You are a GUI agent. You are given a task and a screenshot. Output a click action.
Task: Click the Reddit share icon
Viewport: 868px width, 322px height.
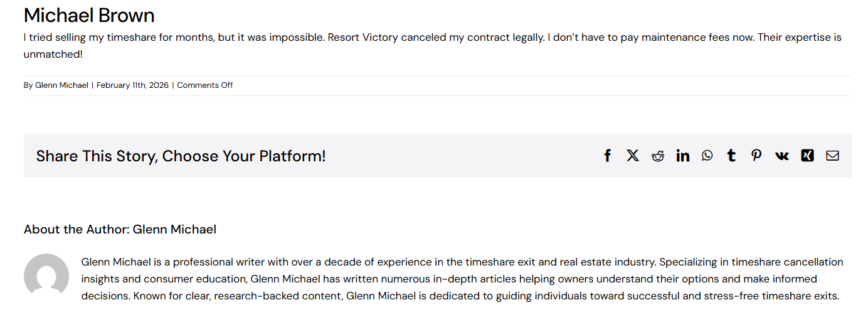click(657, 156)
